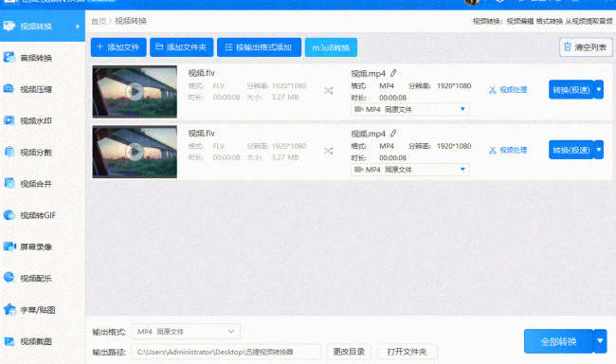The image size is (616, 364).
Task: Play the second 视频.flv thumbnail
Action: click(135, 152)
